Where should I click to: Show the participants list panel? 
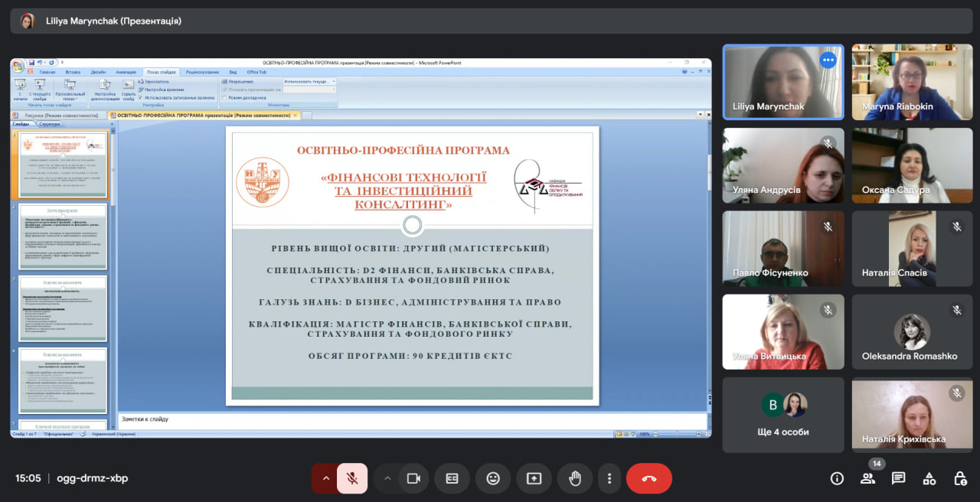coord(867,478)
